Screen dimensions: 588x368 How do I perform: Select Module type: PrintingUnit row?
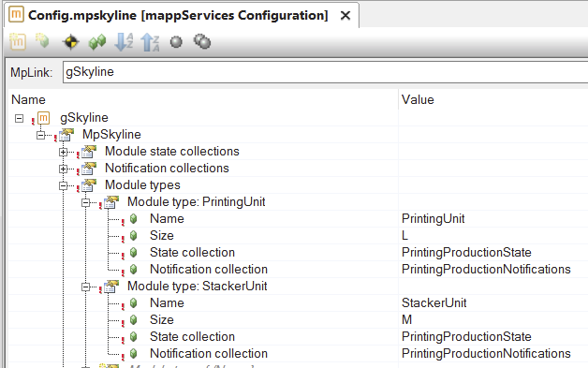[x=197, y=202]
